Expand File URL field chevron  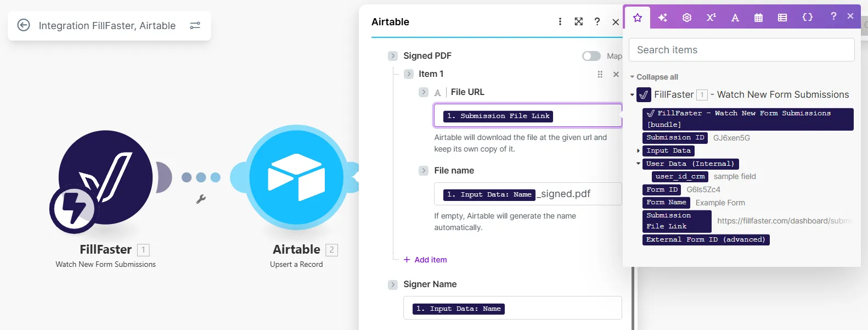424,92
